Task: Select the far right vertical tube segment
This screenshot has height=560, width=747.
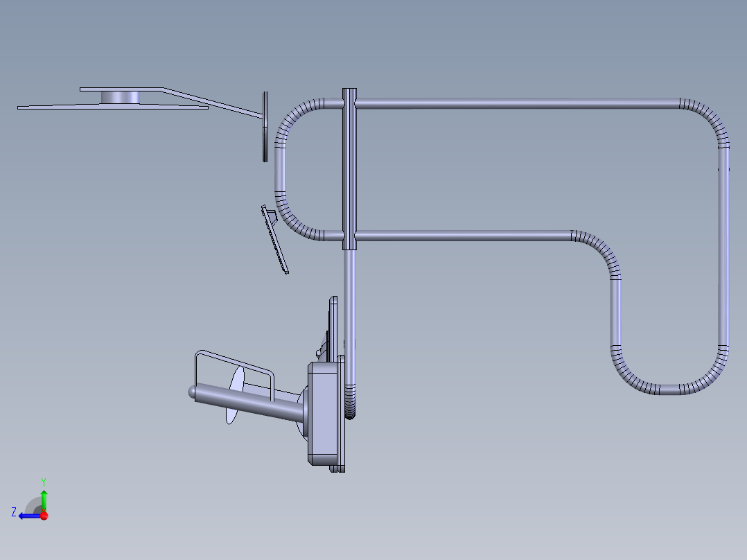Action: (x=723, y=247)
